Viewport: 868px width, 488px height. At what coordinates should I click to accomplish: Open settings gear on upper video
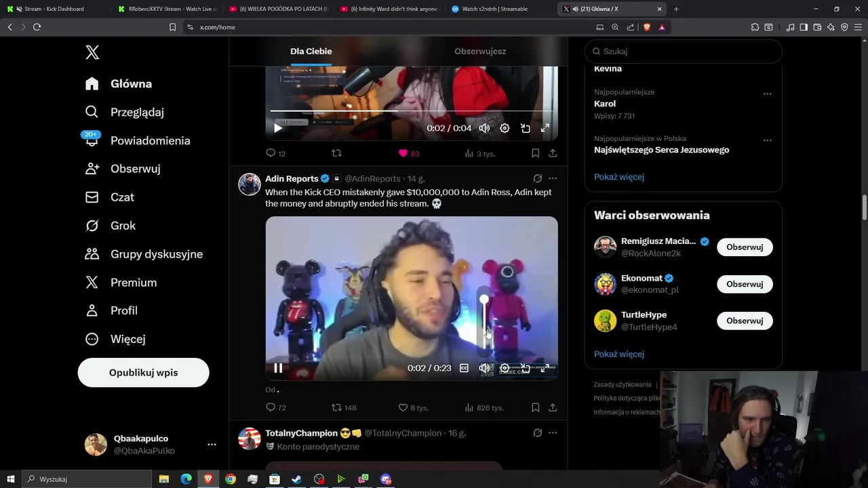505,128
